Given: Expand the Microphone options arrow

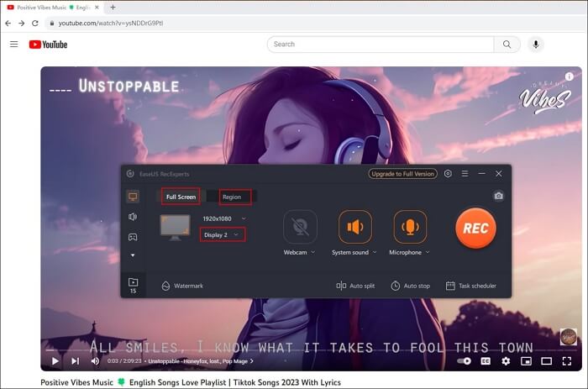Looking at the screenshot, I should coord(428,252).
